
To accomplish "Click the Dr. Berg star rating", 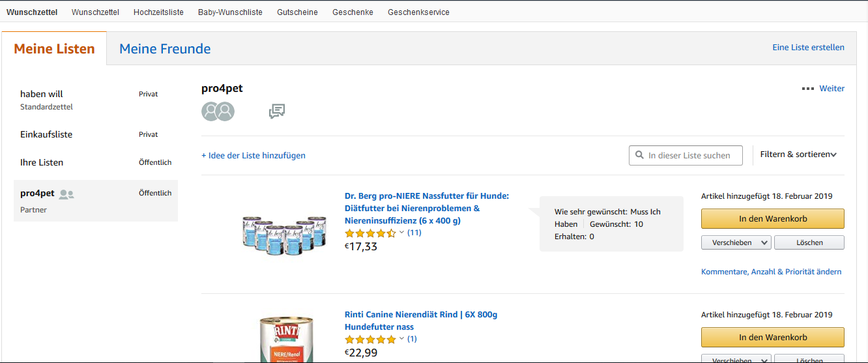I will tap(370, 233).
